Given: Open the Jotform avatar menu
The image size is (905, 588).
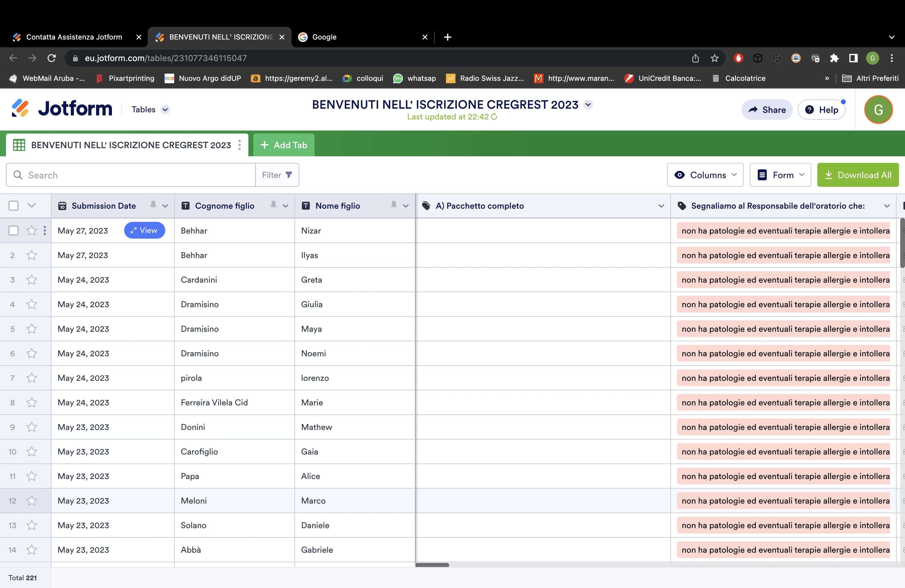Looking at the screenshot, I should click(878, 110).
